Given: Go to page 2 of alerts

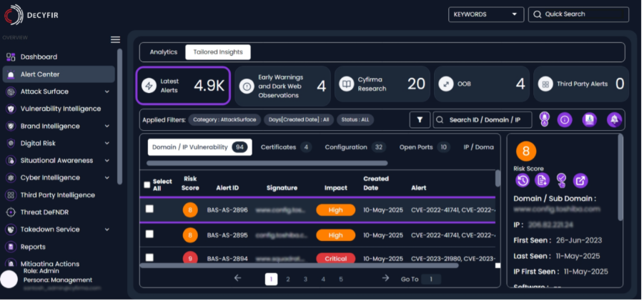Looking at the screenshot, I should [x=288, y=280].
